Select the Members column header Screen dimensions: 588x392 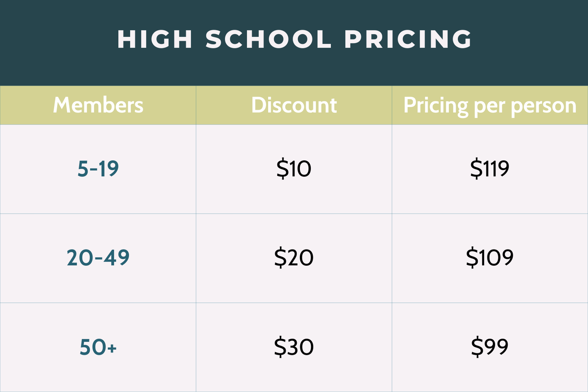(98, 105)
